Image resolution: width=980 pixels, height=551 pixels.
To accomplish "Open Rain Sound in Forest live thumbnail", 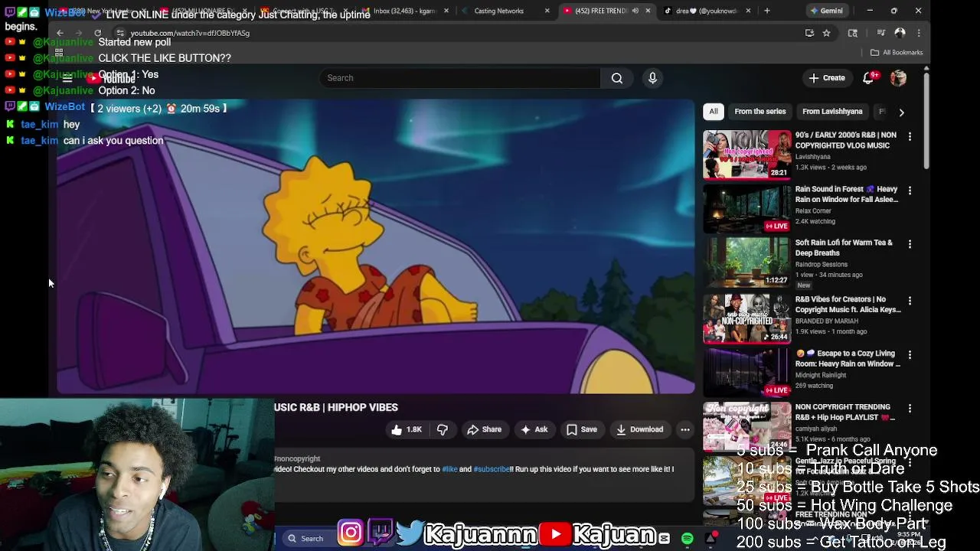I will coord(747,208).
